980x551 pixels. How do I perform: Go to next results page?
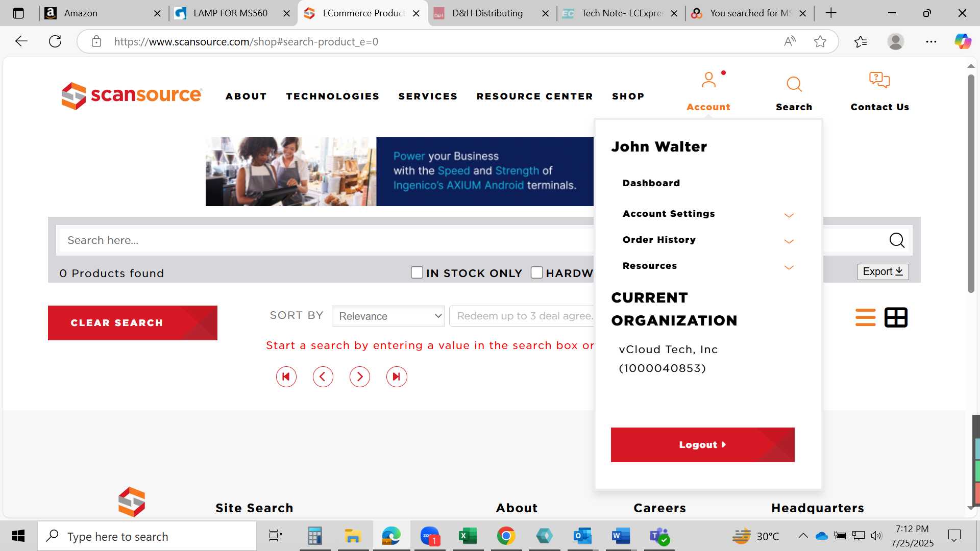coord(360,377)
